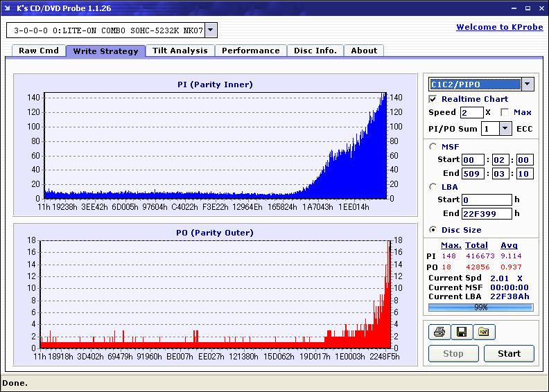Print the scan chart

tap(439, 332)
